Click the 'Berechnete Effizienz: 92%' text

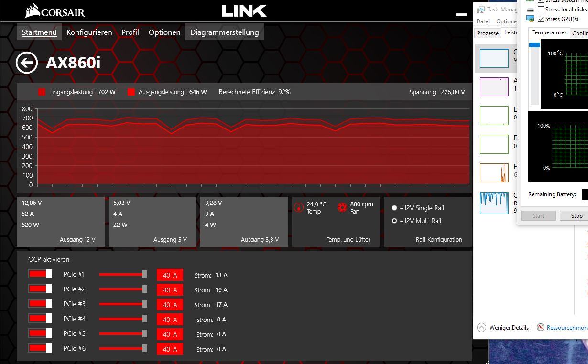point(254,92)
